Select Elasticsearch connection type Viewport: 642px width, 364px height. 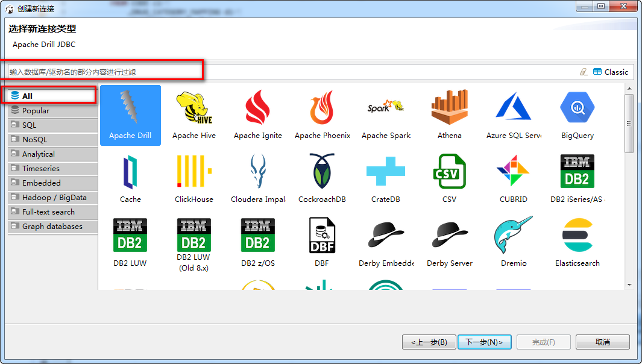tap(577, 243)
